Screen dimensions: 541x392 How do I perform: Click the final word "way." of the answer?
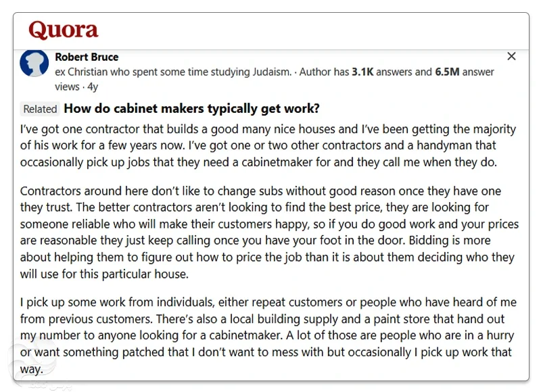[32, 369]
